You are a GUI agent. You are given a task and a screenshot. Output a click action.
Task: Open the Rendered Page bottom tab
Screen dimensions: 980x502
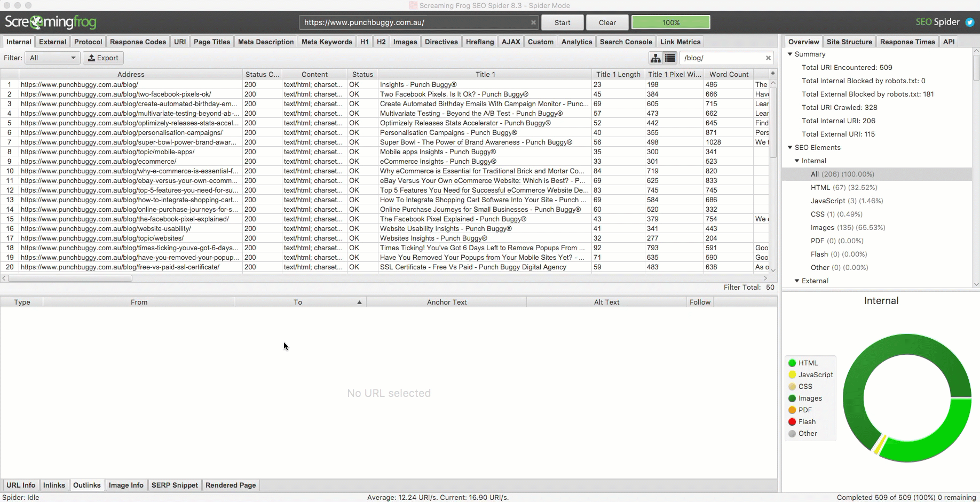click(x=231, y=485)
